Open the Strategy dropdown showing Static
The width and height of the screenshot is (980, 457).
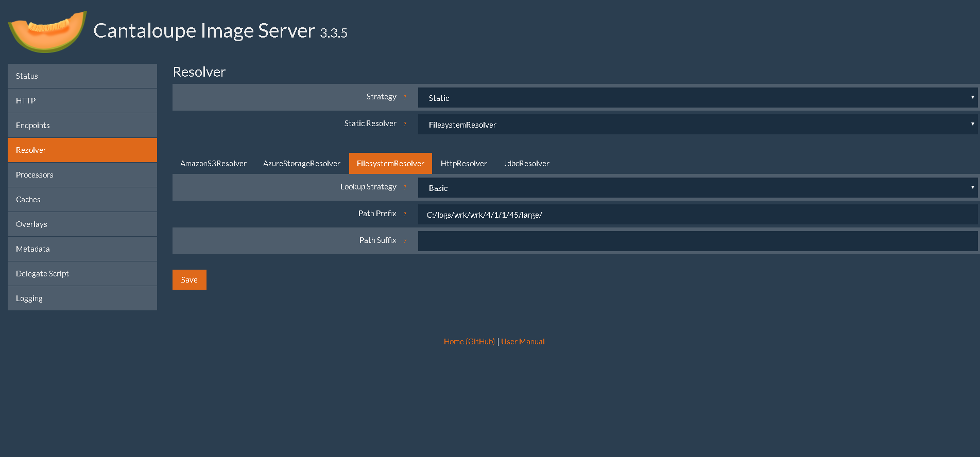coord(698,98)
